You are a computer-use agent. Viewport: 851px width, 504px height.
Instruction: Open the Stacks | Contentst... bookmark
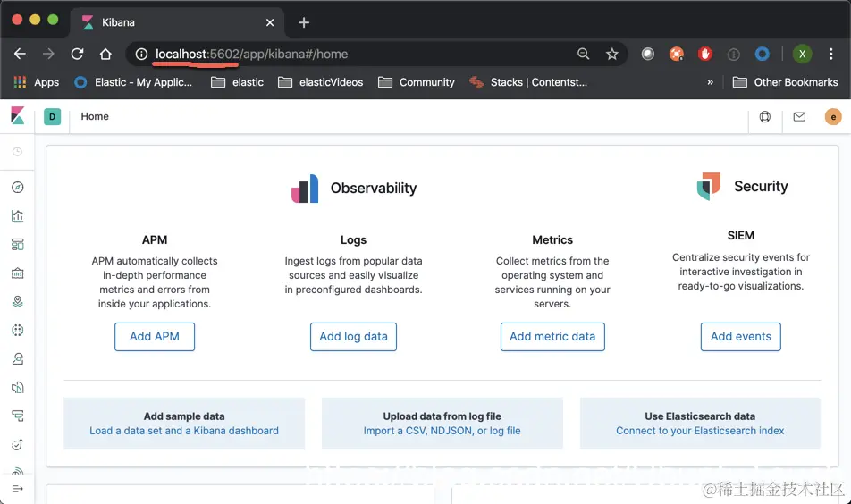tap(528, 82)
